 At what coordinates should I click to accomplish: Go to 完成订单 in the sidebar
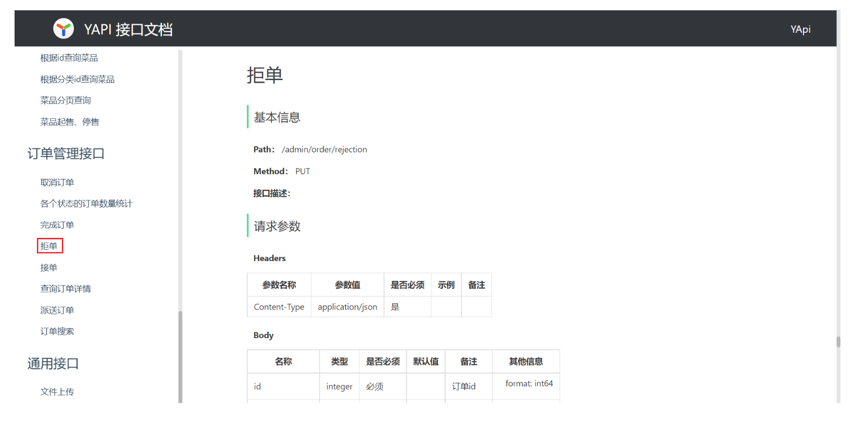[x=57, y=225]
